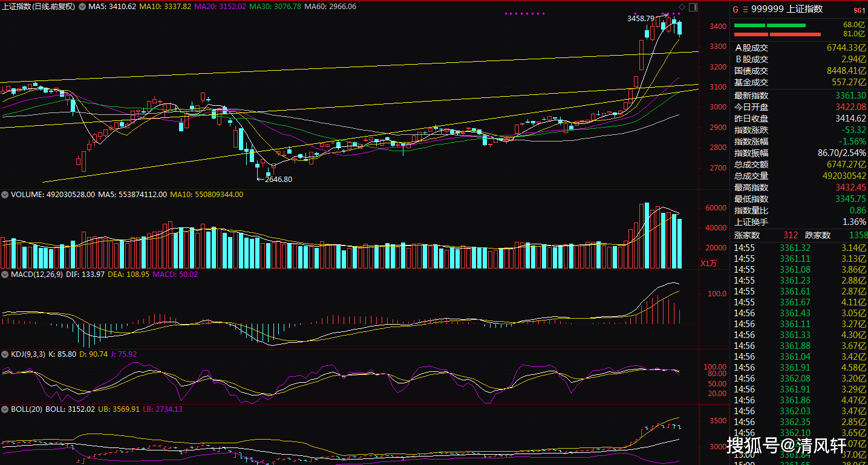Click the MA10: 3337.82 legend value
Screen dimensions: 868x465
click(165, 7)
